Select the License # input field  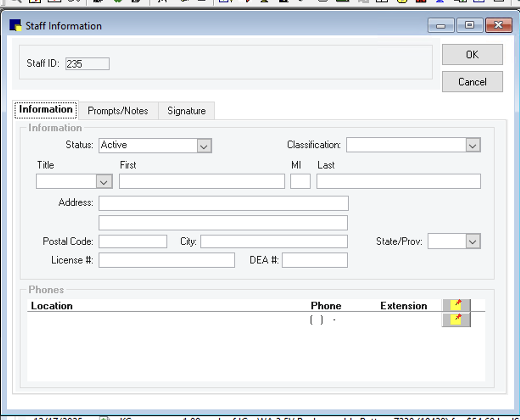[167, 260]
